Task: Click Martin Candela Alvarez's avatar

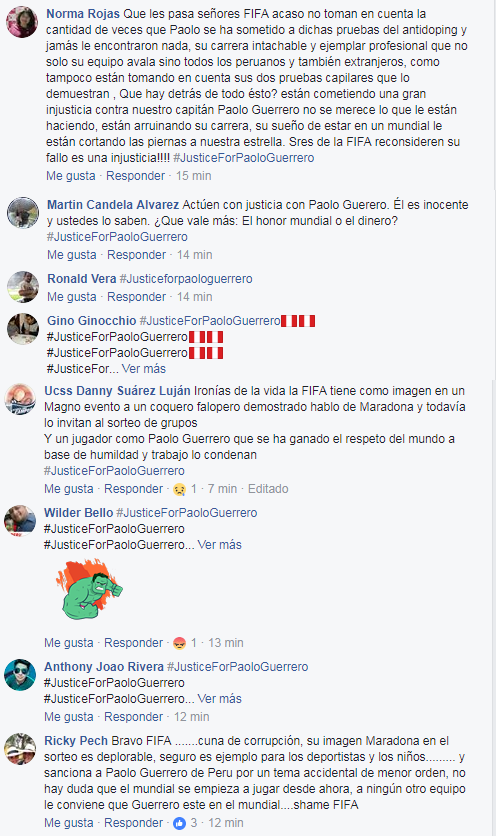Action: tap(23, 213)
